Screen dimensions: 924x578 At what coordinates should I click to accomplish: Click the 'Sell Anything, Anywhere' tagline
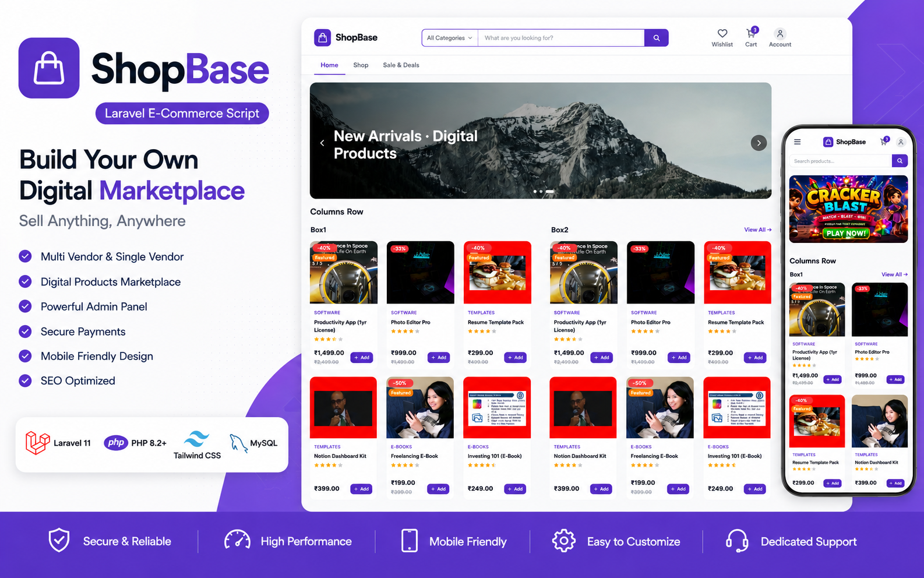point(102,221)
